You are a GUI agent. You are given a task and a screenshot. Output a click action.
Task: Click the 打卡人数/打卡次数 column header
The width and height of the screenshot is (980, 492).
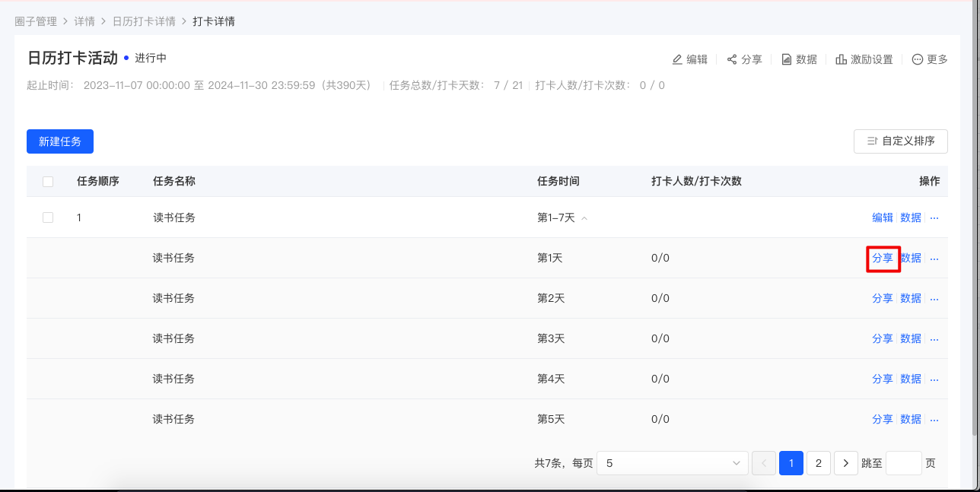coord(696,182)
